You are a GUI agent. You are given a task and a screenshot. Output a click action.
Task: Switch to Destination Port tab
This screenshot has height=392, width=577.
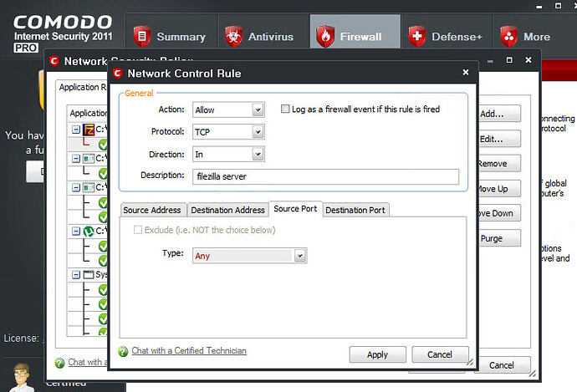pyautogui.click(x=355, y=210)
